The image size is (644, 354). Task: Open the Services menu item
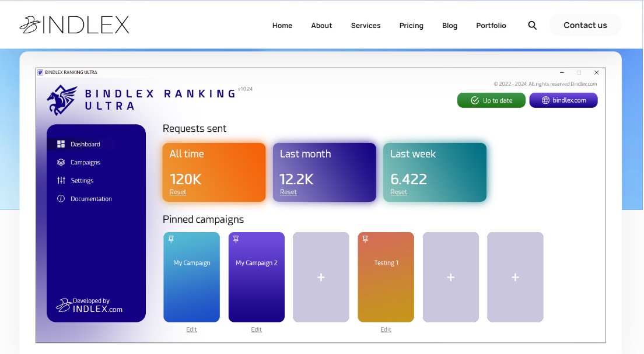click(x=366, y=26)
